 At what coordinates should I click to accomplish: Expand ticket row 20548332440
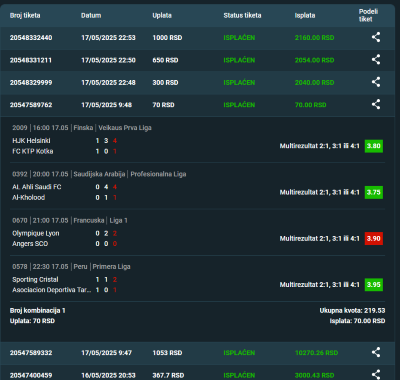pos(197,38)
